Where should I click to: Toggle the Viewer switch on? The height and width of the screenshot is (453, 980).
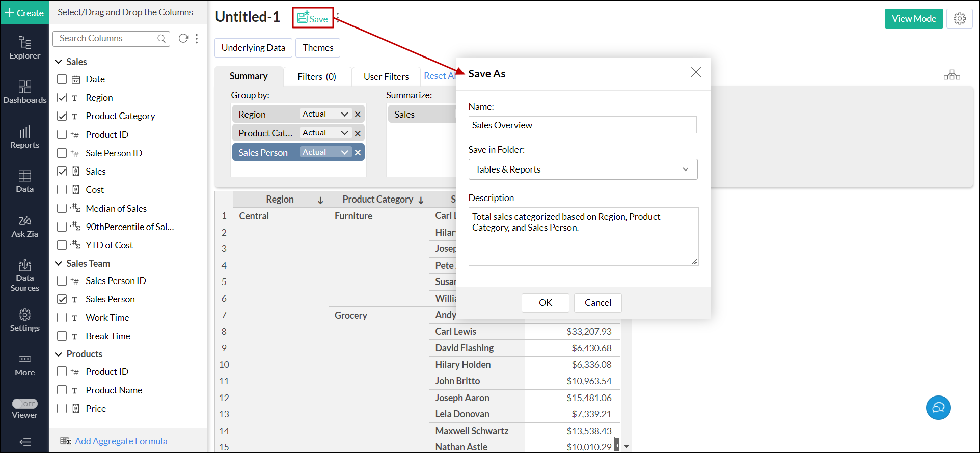coord(25,404)
